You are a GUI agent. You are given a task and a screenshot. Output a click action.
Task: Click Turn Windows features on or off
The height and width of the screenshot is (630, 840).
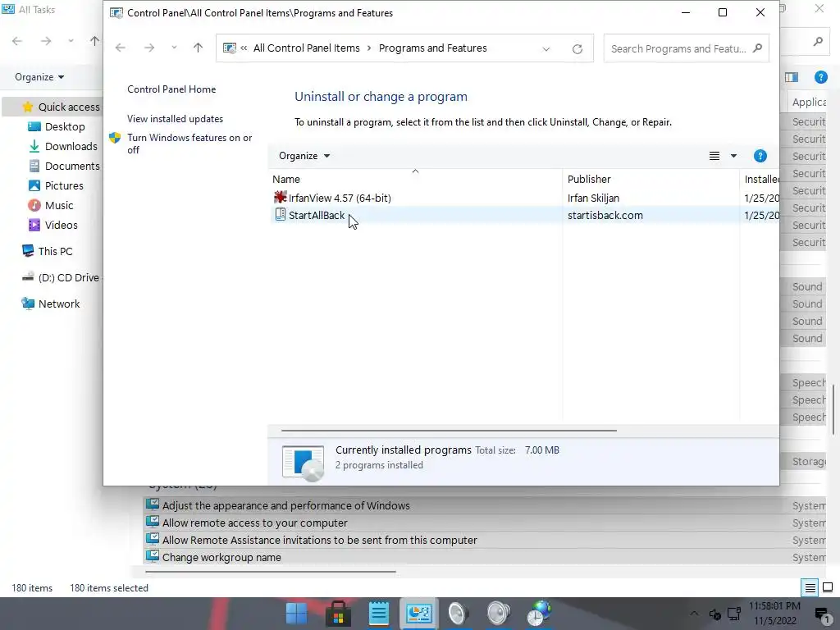point(189,144)
